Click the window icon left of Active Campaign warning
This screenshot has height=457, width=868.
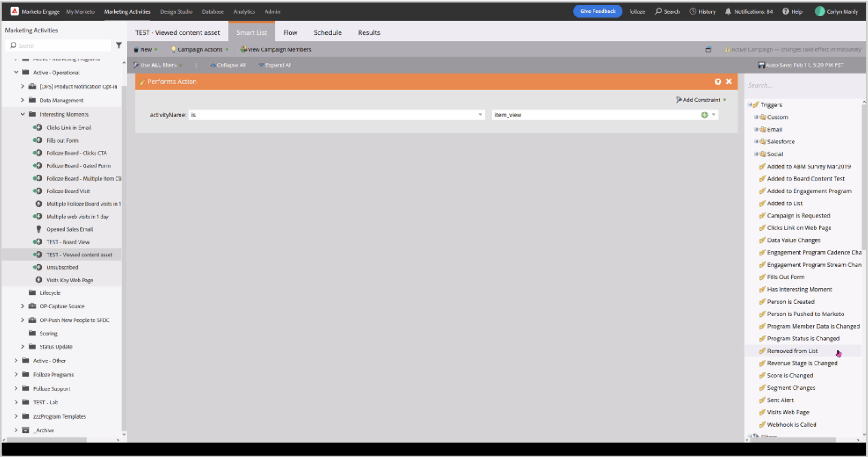708,49
